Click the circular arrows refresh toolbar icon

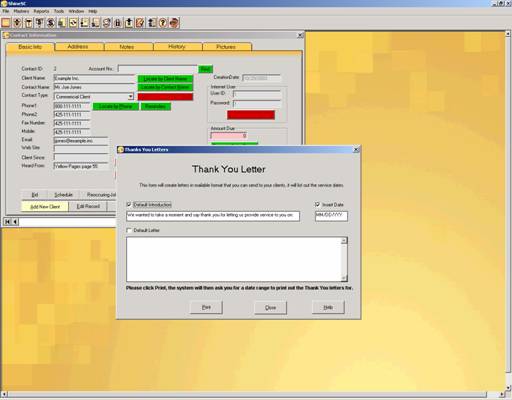click(x=73, y=23)
